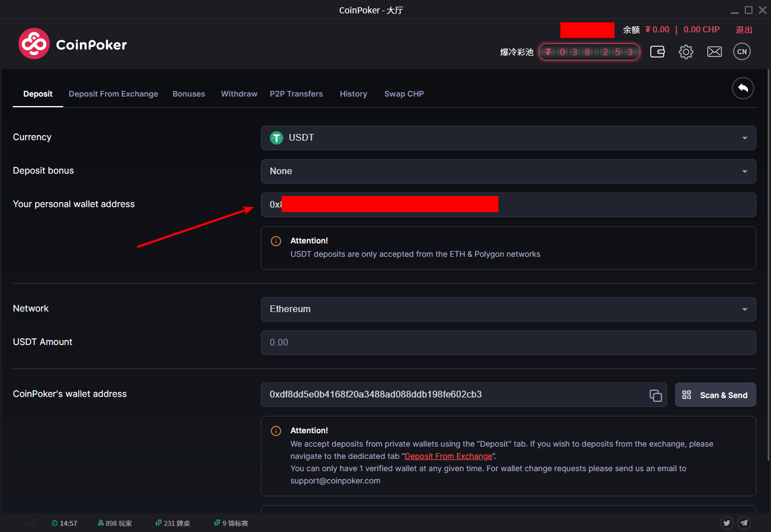Click the support@coinpoker.com text

pyautogui.click(x=335, y=481)
